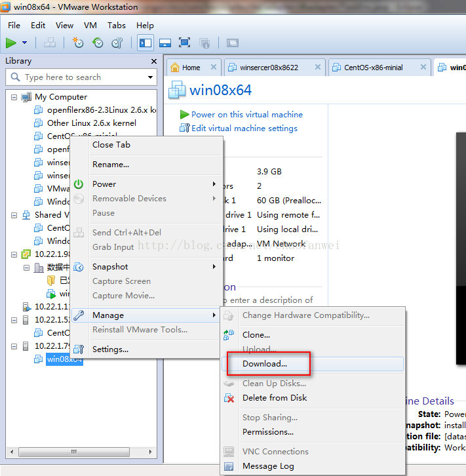Viewport: 466px width, 476px height.
Task: Select the highlighted win08x64 tree item
Action: 64,359
